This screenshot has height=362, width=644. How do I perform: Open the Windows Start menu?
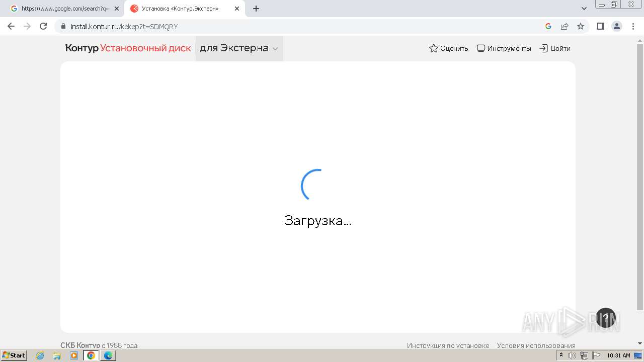14,355
